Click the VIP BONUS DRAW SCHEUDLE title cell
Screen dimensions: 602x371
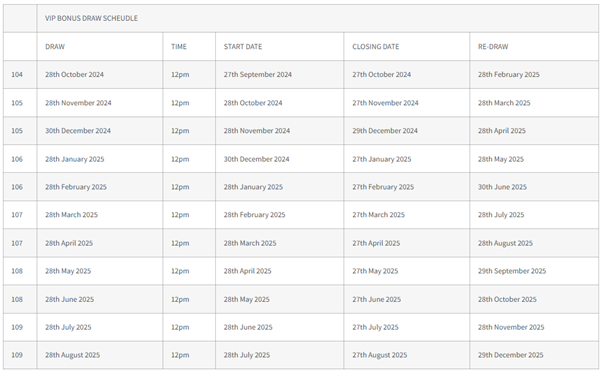pos(317,18)
